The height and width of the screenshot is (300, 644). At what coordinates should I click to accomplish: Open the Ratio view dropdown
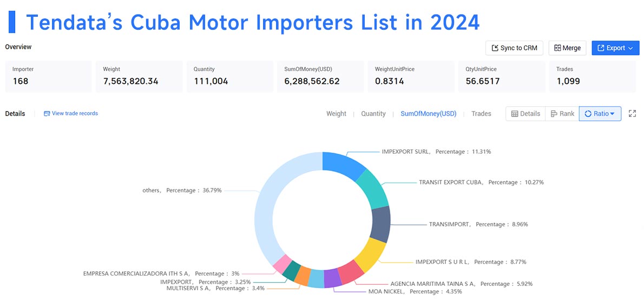coord(600,114)
